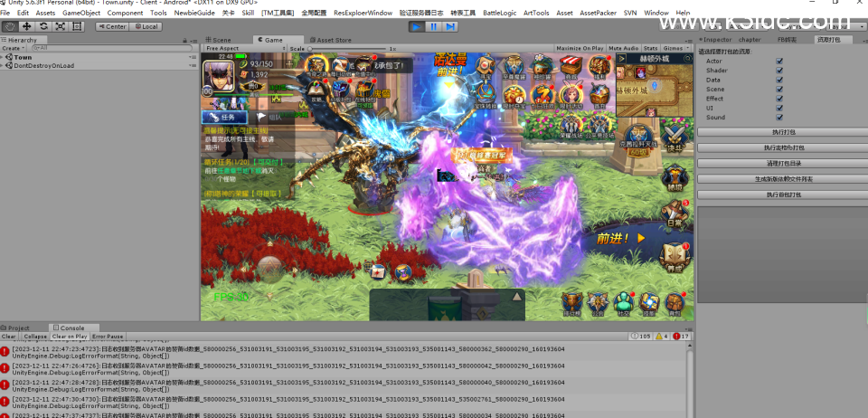
Task: Open DontDestroyOnLoad scene options menu
Action: 193,65
